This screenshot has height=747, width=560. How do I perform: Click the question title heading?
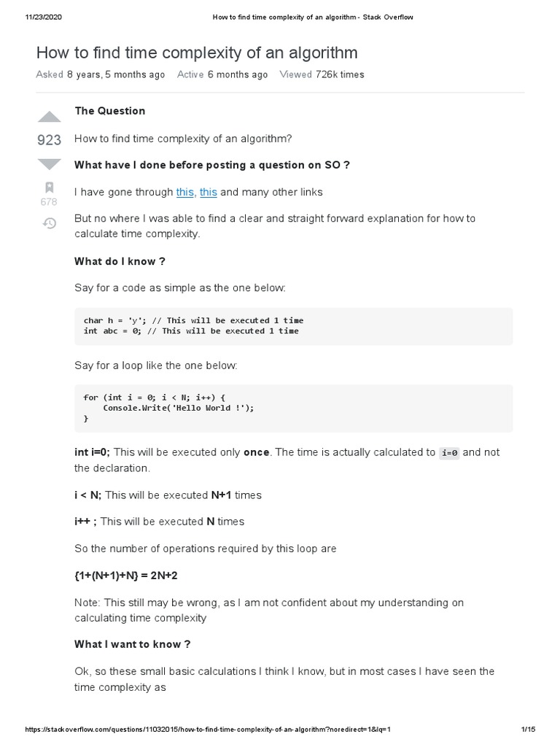tap(197, 53)
